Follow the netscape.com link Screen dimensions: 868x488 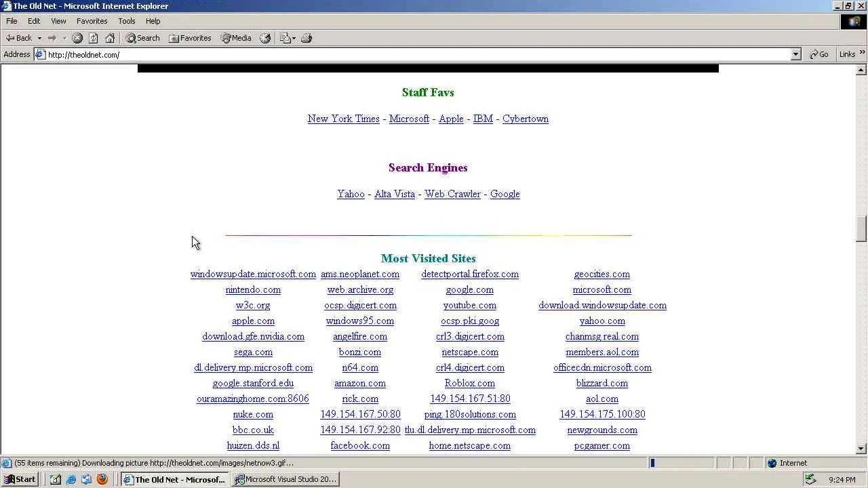tap(470, 352)
